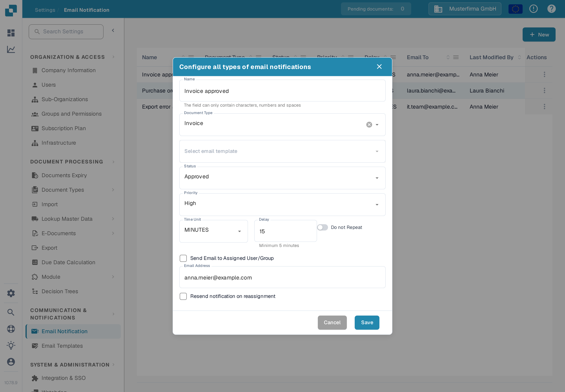Click the Name field with Invoice approved
Image resolution: width=565 pixels, height=392 pixels.
282,91
